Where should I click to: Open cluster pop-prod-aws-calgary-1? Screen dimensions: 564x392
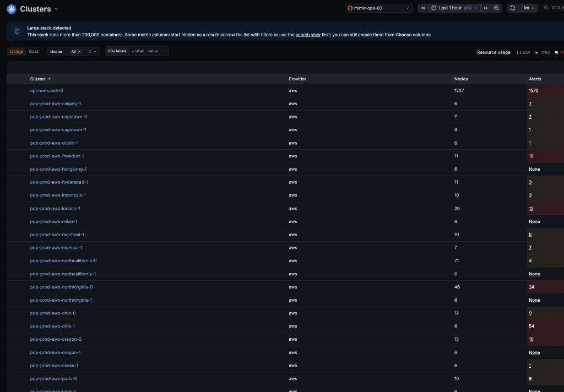coord(56,104)
